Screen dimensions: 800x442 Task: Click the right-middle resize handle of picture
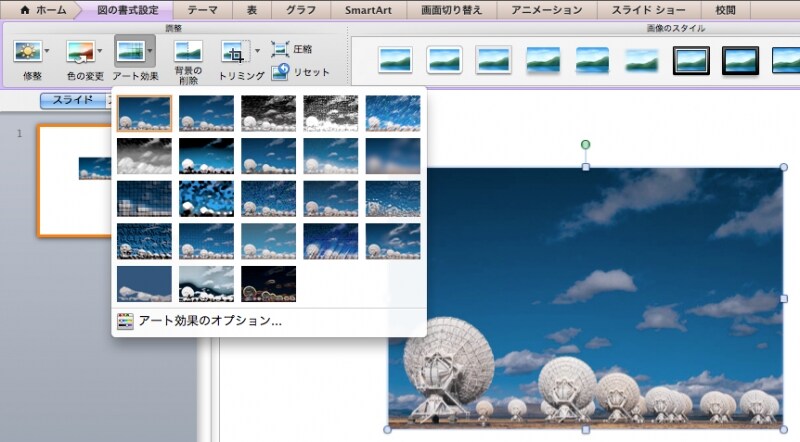pos(784,299)
